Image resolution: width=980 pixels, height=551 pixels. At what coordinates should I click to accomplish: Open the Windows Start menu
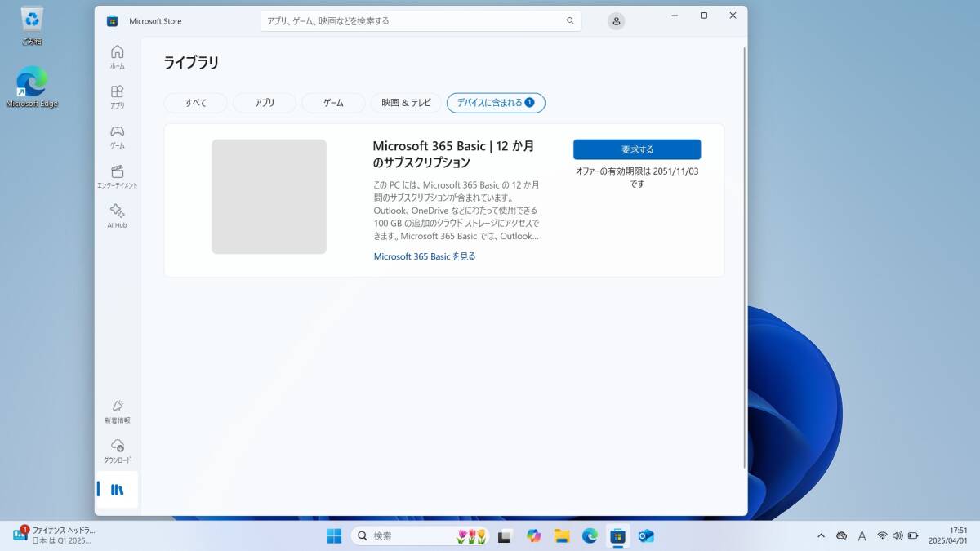tap(334, 536)
